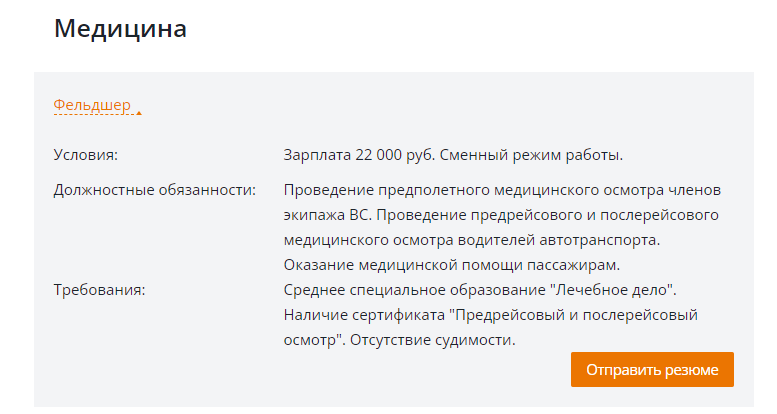This screenshot has width=777, height=414.
Task: Click Оказание медицинской помощи пассажирам sentence
Action: [452, 265]
